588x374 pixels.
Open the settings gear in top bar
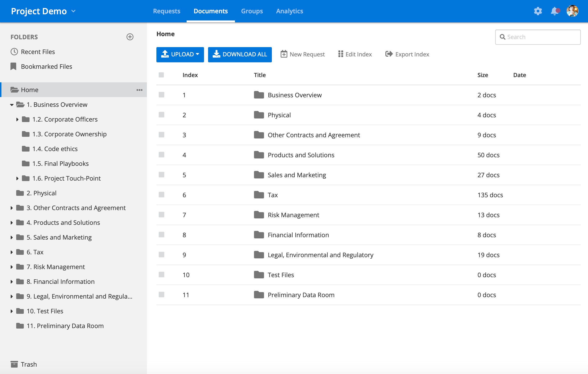point(538,11)
